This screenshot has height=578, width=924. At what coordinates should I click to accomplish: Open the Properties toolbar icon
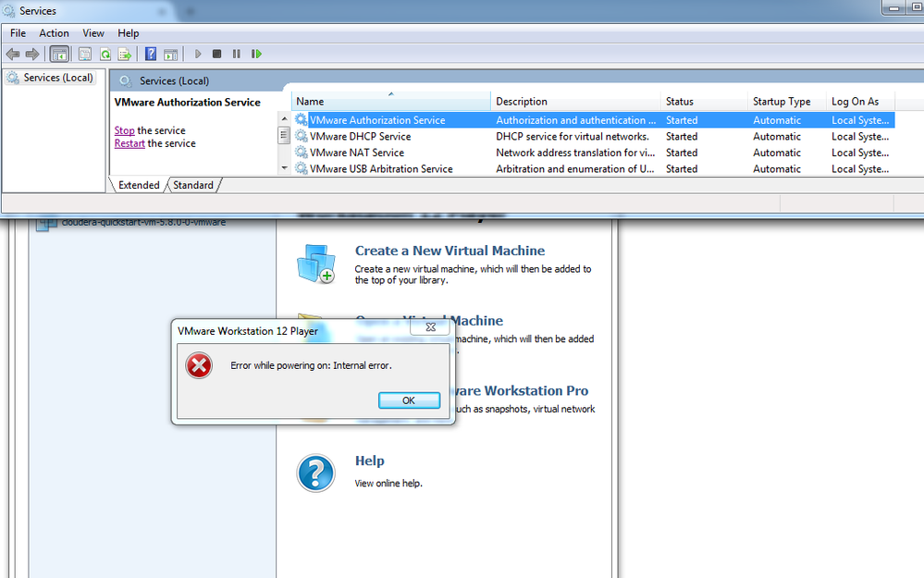pos(85,55)
